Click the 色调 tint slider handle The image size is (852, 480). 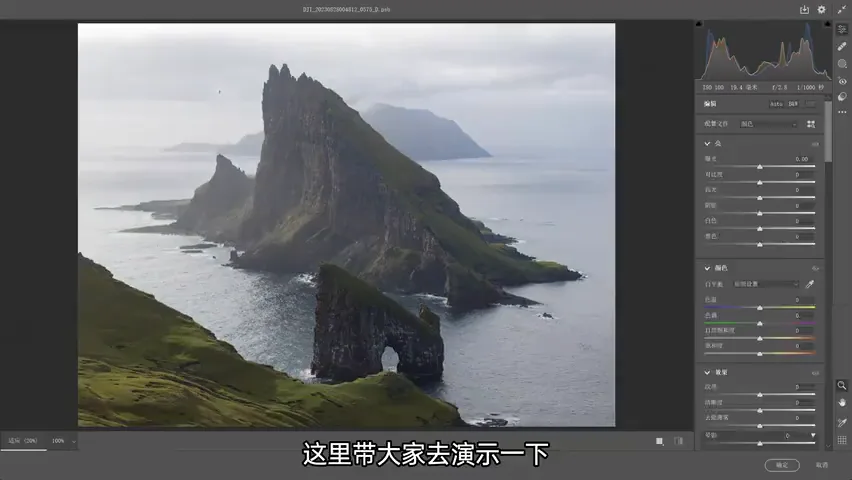pos(760,323)
